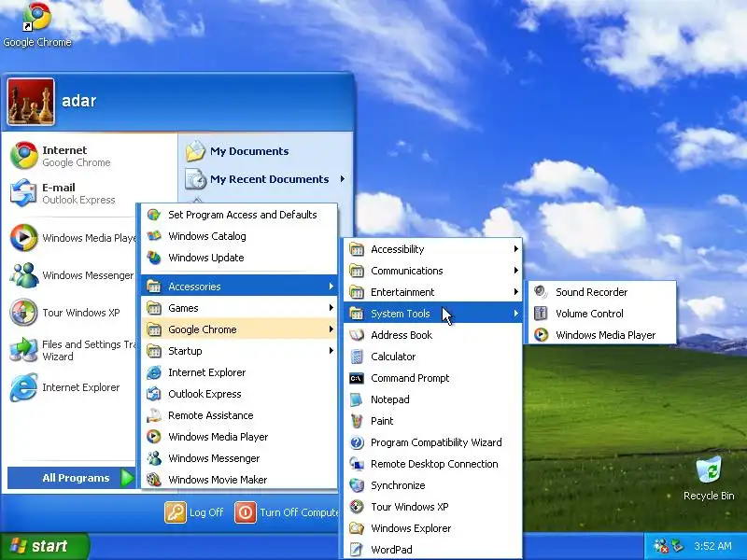Open Sound Recorder
This screenshot has width=747, height=560.
(602, 292)
